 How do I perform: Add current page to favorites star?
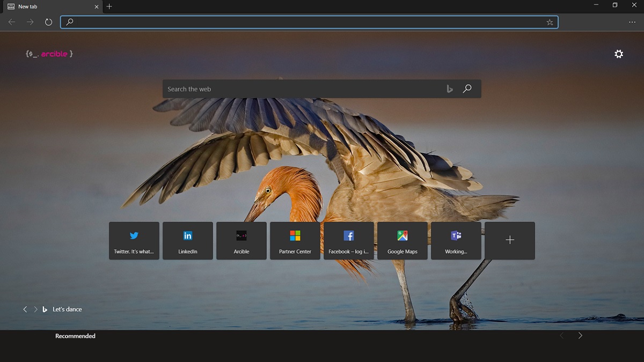point(550,22)
